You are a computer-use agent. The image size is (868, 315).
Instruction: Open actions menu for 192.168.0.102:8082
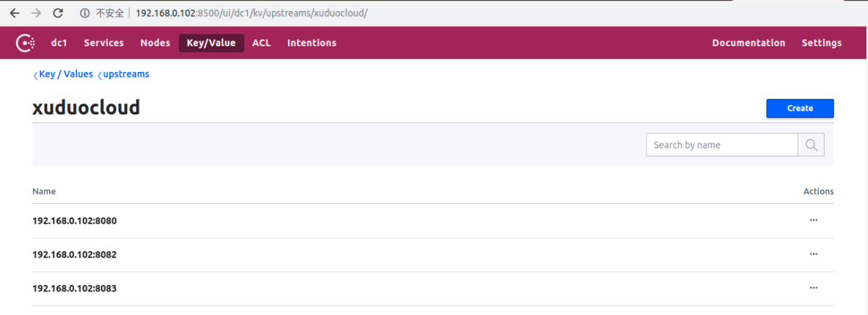click(813, 254)
